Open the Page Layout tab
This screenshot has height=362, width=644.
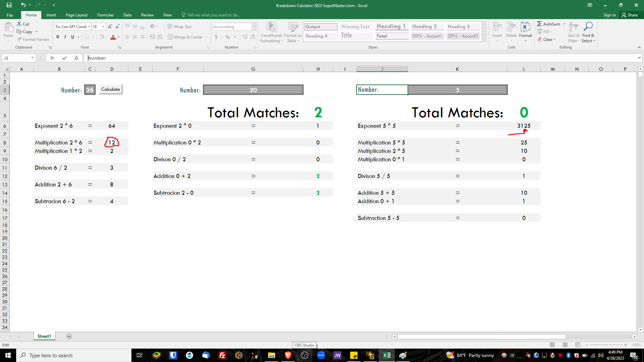click(x=76, y=15)
